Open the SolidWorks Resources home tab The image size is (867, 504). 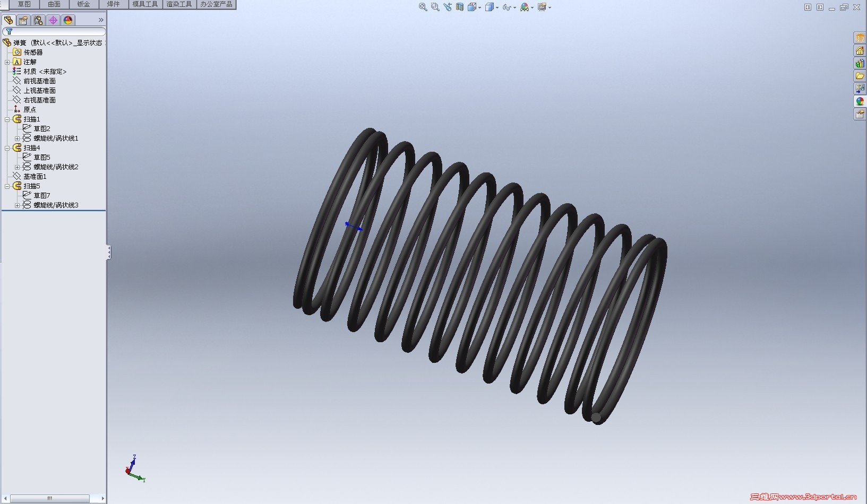click(860, 50)
